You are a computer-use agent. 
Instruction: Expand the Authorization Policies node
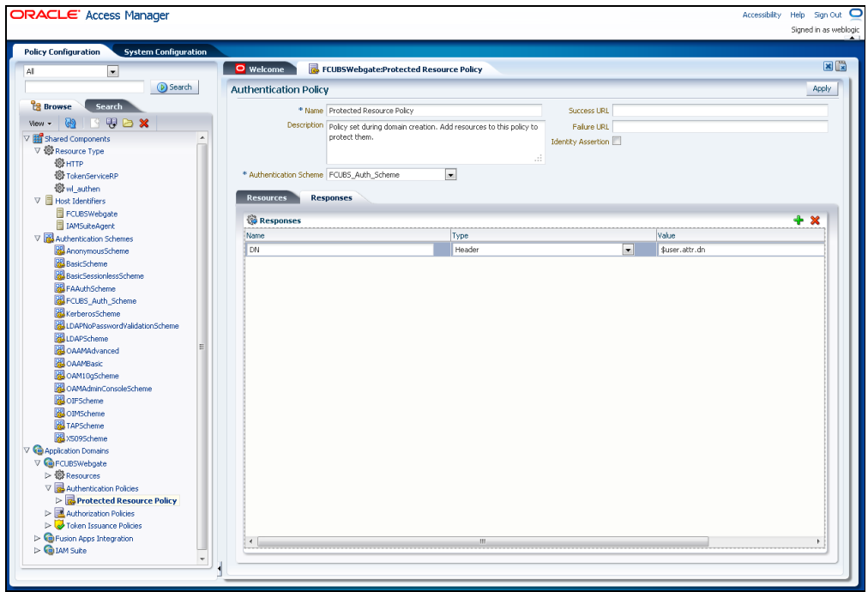[48, 513]
